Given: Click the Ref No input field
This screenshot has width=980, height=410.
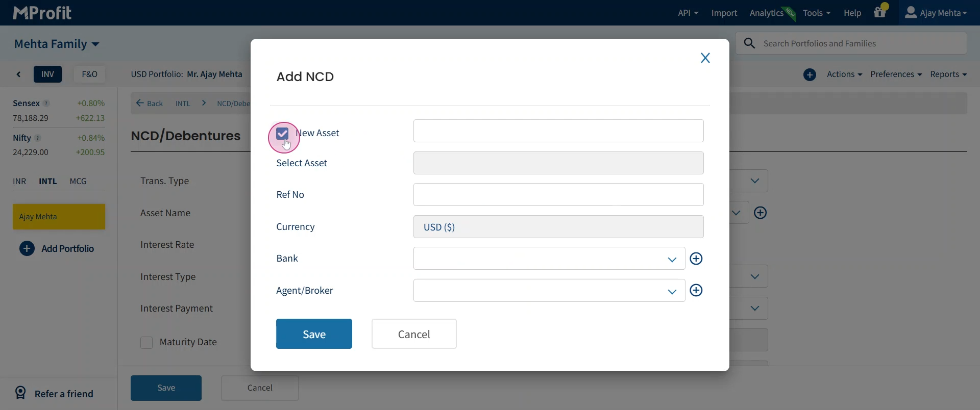Looking at the screenshot, I should 558,195.
